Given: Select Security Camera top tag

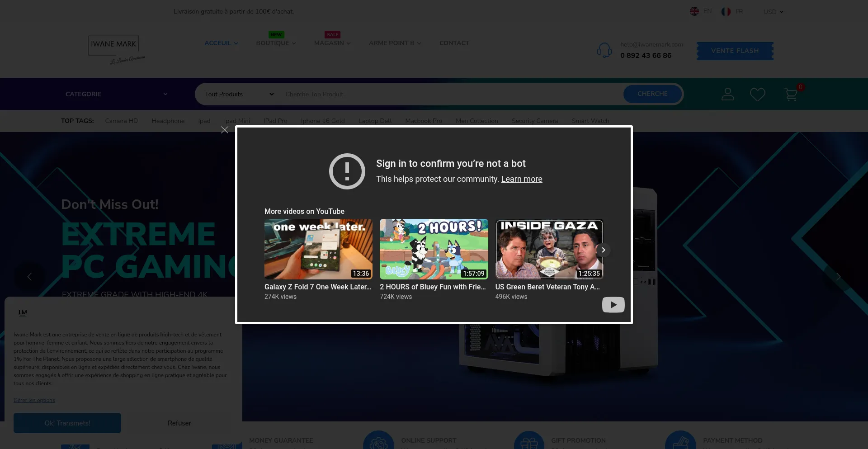Looking at the screenshot, I should tap(535, 121).
